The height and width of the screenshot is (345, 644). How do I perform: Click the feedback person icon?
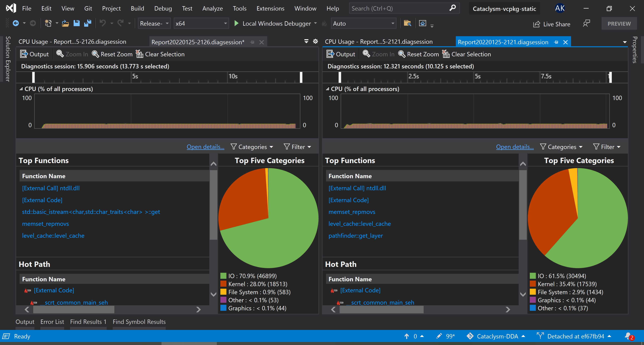[586, 23]
